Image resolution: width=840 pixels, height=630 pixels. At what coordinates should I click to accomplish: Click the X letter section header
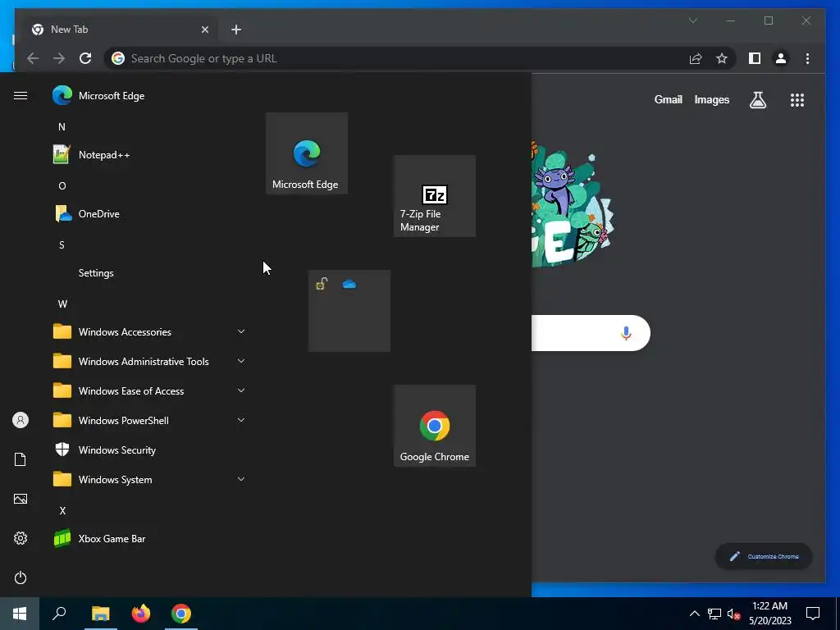click(62, 510)
